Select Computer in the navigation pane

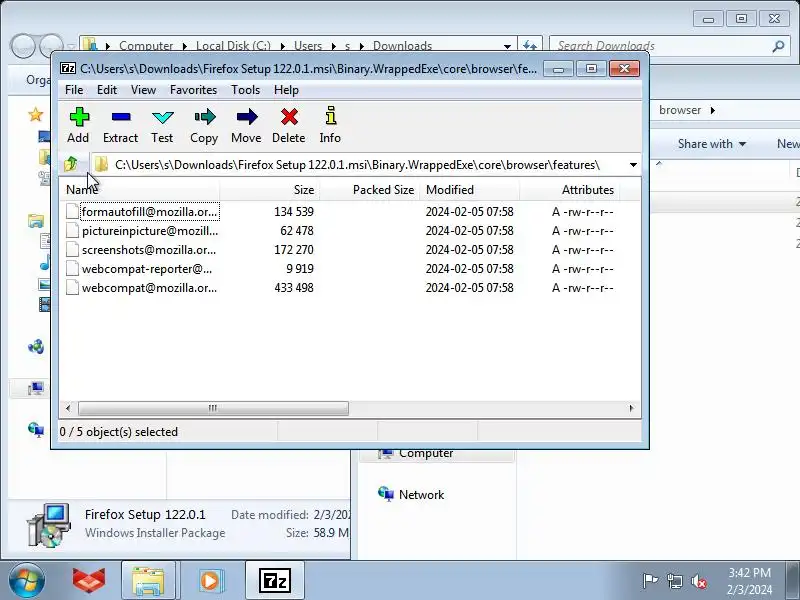pos(426,453)
